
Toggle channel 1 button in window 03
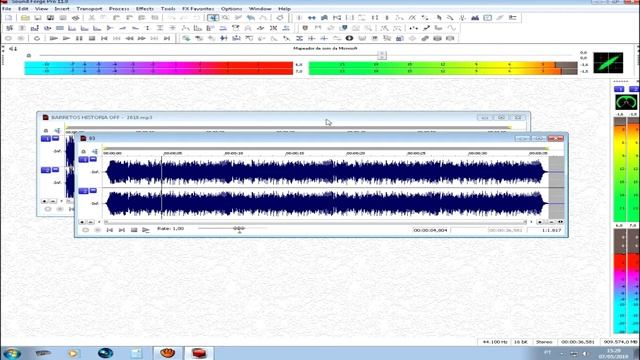(83, 159)
